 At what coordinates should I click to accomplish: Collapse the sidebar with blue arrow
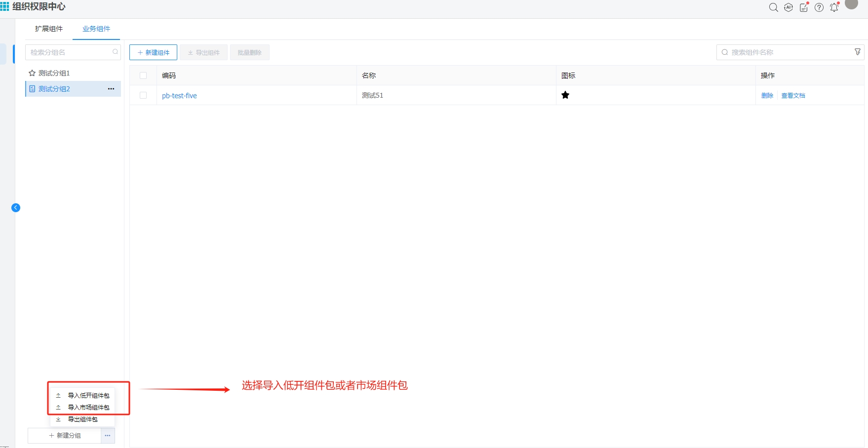[16, 208]
